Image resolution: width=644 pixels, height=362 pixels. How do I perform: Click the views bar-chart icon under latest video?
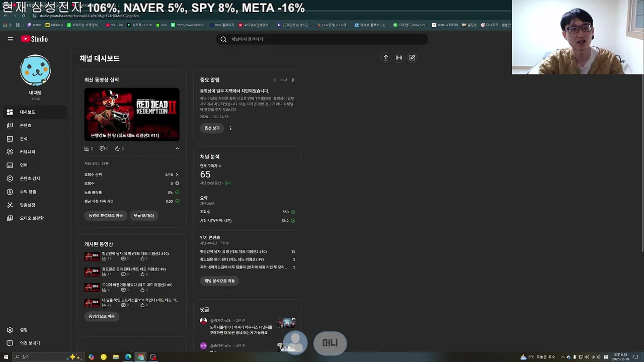87,149
